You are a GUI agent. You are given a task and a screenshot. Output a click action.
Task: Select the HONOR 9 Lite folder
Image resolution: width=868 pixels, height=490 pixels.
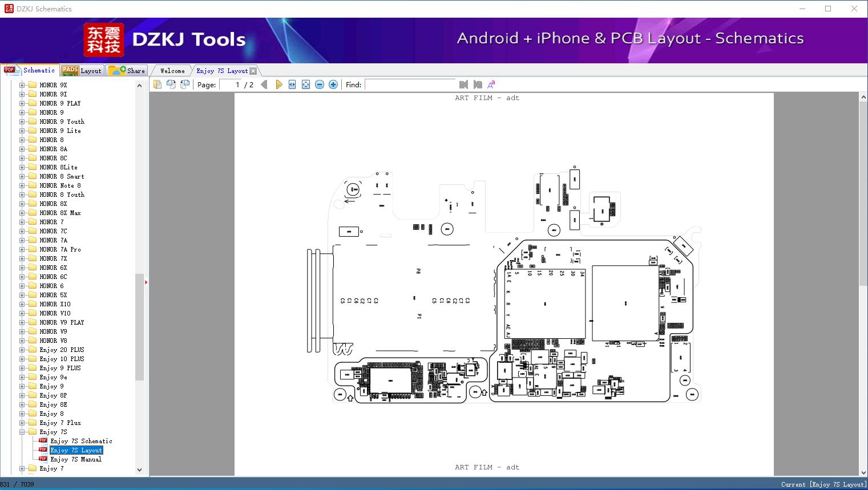tap(60, 131)
